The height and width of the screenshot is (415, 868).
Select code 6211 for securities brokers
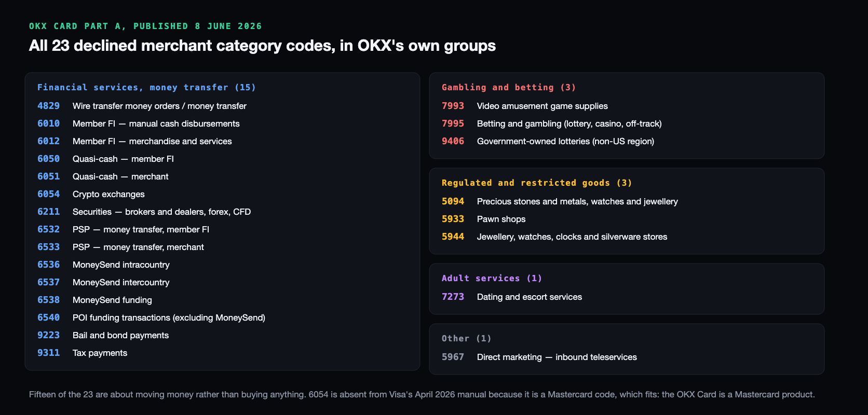click(x=48, y=212)
